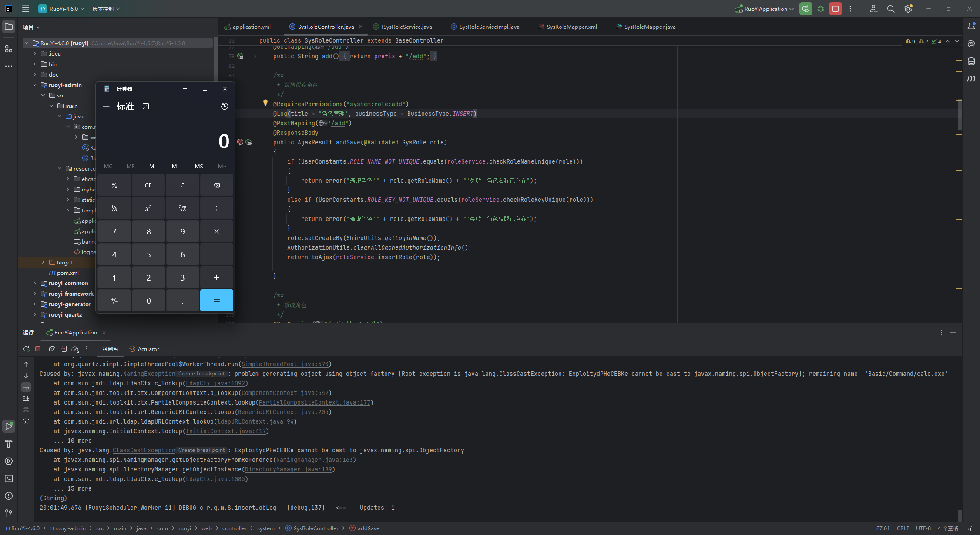Image resolution: width=980 pixels, height=535 pixels.
Task: Expand the ruoyi-quartz module
Action: coord(35,314)
